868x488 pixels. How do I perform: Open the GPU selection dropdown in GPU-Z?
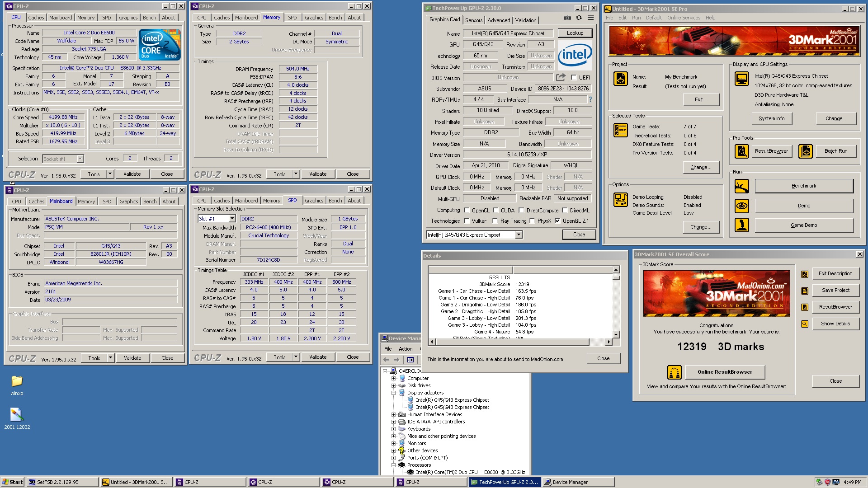pyautogui.click(x=519, y=235)
